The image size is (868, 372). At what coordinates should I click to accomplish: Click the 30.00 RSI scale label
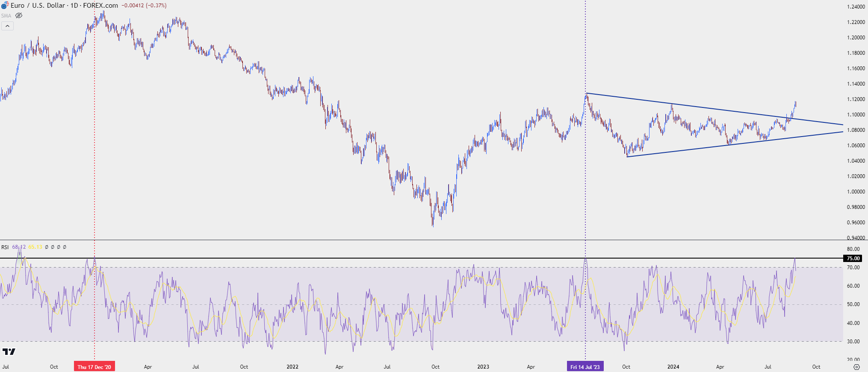(x=853, y=342)
